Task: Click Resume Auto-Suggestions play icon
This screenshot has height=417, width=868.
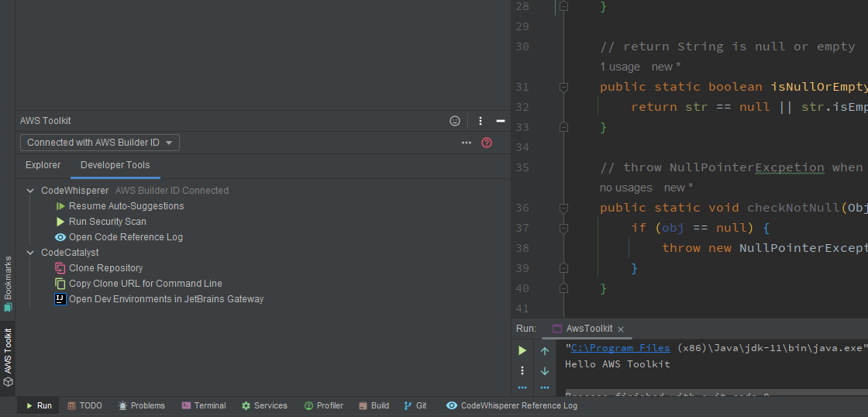Action: pos(60,206)
